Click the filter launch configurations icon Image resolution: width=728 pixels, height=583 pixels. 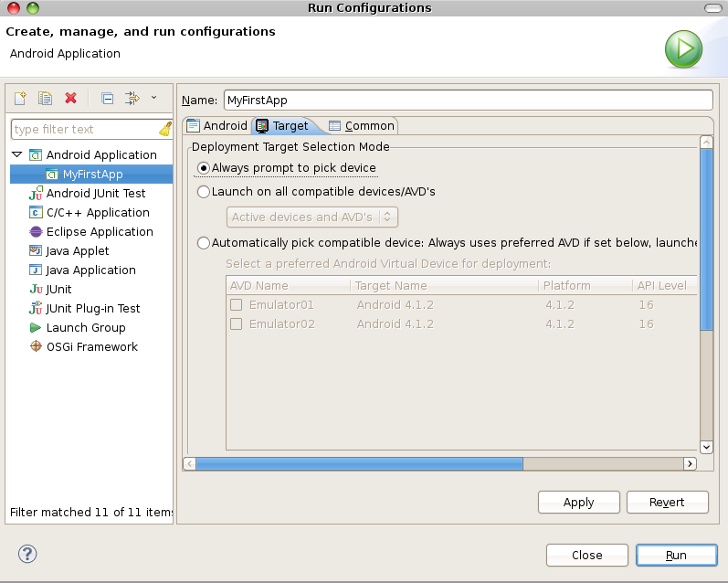[x=132, y=99]
